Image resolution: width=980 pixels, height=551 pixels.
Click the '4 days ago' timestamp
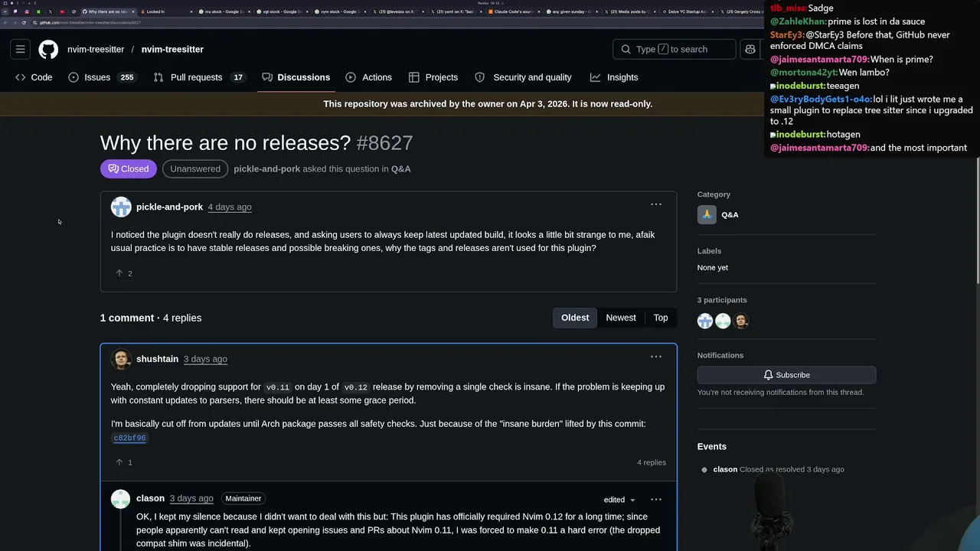pyautogui.click(x=230, y=207)
